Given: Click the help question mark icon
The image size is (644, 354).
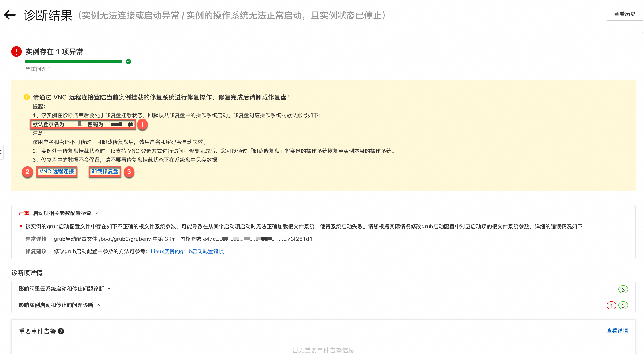Looking at the screenshot, I should coord(61,331).
